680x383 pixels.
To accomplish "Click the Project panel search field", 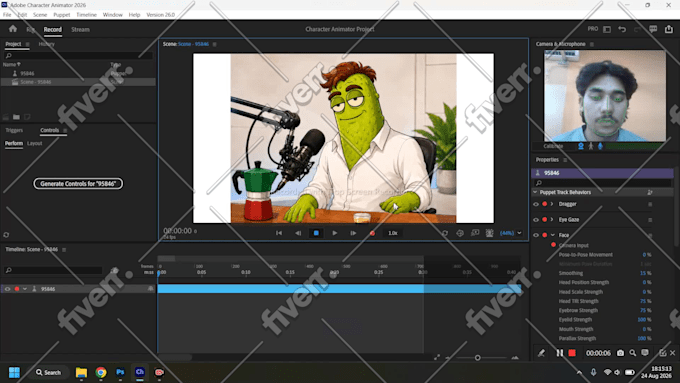I will [x=78, y=56].
